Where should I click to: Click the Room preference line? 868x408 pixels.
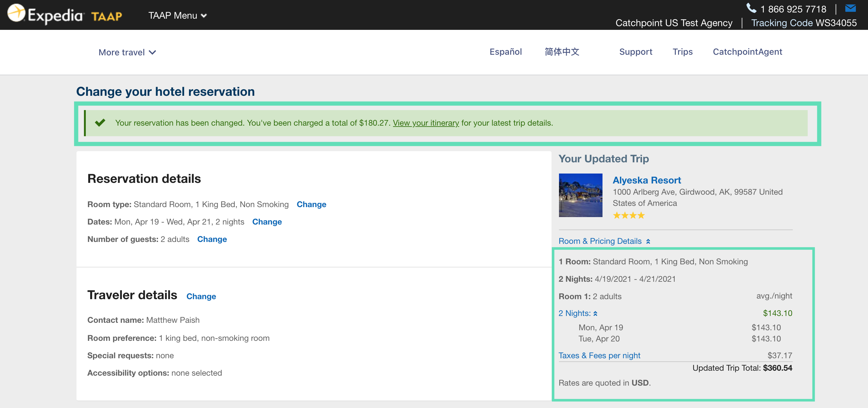(x=178, y=338)
